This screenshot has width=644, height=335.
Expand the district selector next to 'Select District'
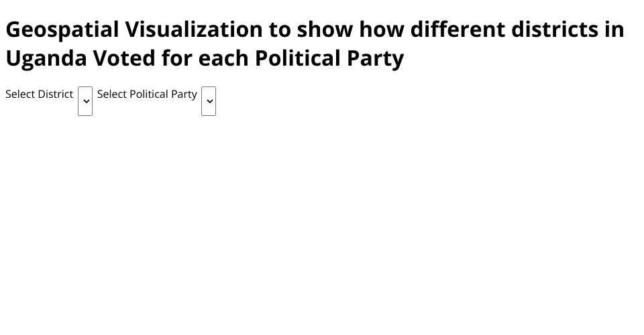click(85, 101)
